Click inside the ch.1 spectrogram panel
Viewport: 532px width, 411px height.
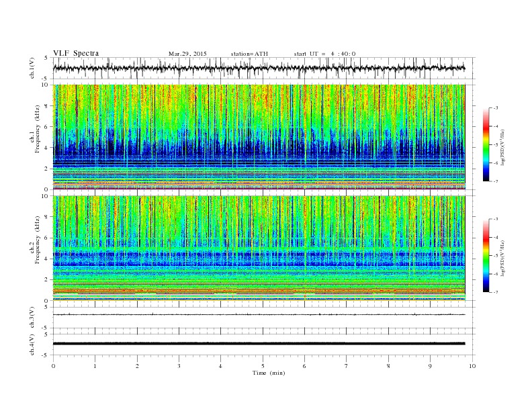click(x=259, y=137)
